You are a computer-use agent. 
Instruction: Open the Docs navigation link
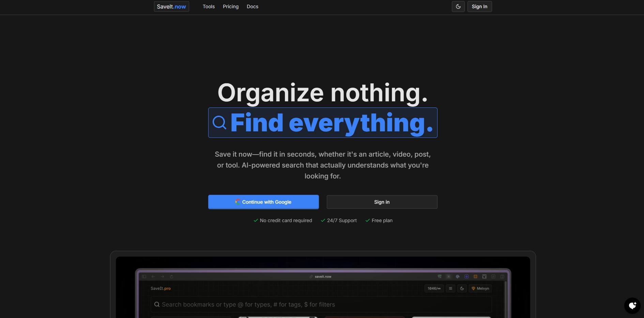(x=252, y=6)
